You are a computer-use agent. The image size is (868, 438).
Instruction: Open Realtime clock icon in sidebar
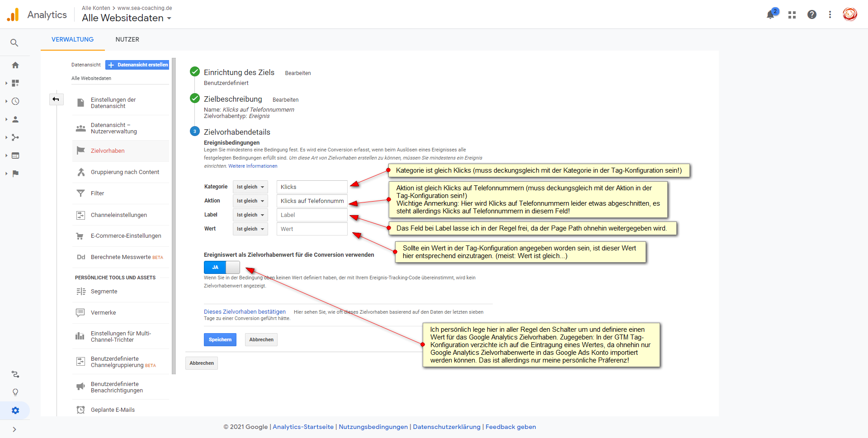[x=15, y=101]
